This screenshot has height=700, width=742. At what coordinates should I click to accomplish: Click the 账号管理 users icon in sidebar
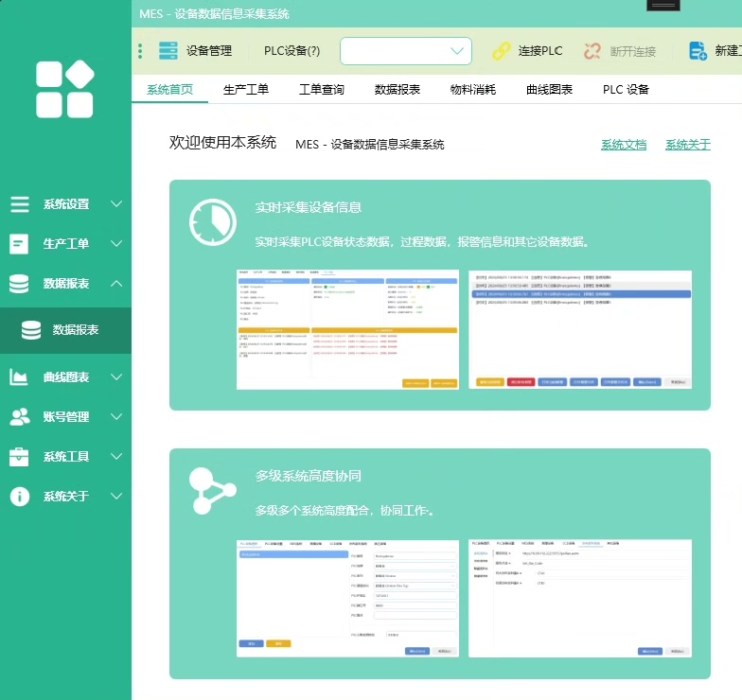click(x=19, y=417)
